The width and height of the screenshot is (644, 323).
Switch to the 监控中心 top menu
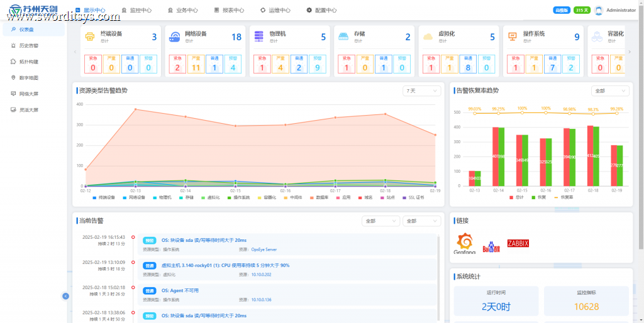point(136,10)
